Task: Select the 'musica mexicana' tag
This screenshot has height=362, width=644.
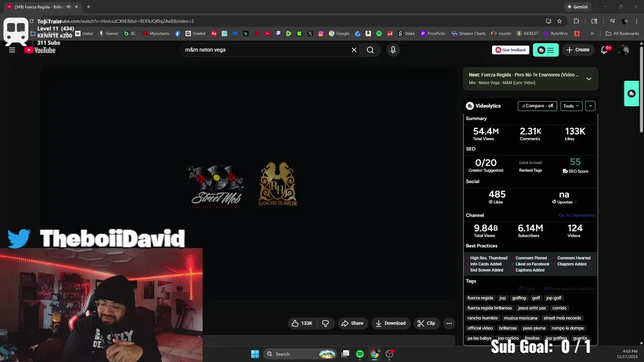Action: click(x=521, y=318)
